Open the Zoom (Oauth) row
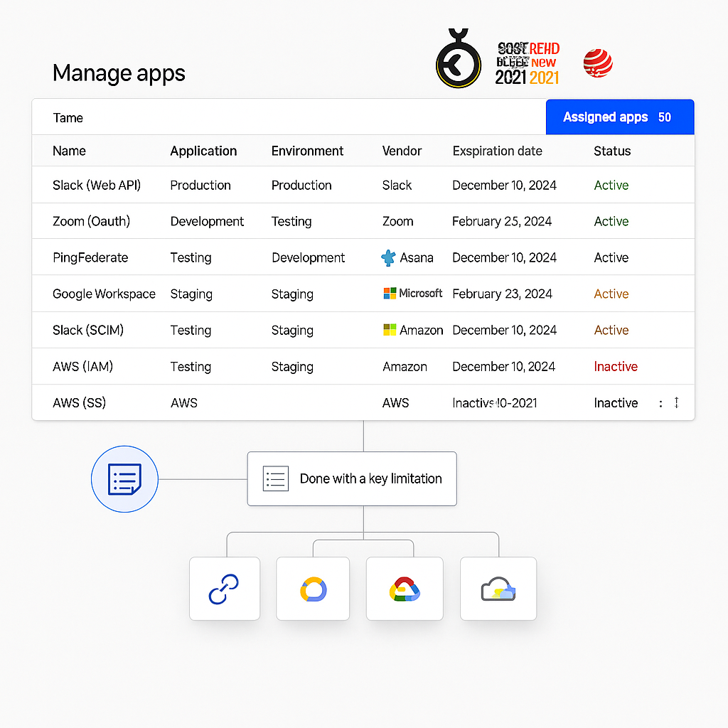Viewport: 728px width, 728px height. click(x=363, y=221)
